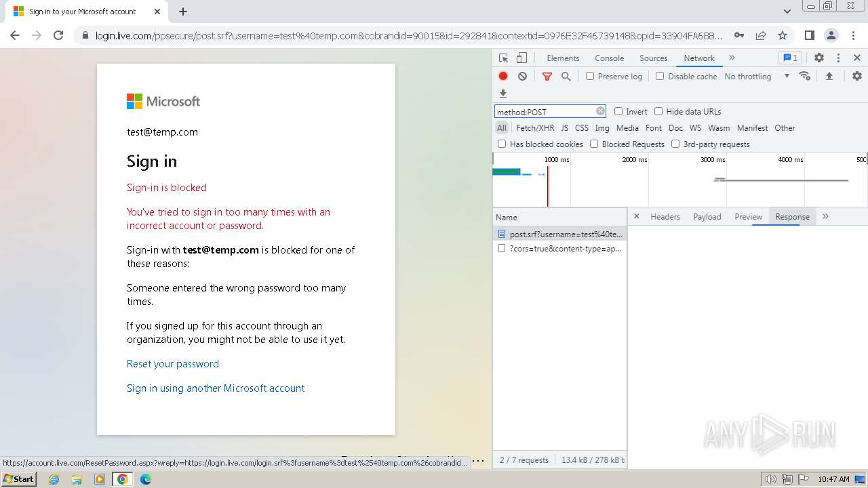Check the Invert filter option
Image resolution: width=868 pixels, height=488 pixels.
(618, 111)
